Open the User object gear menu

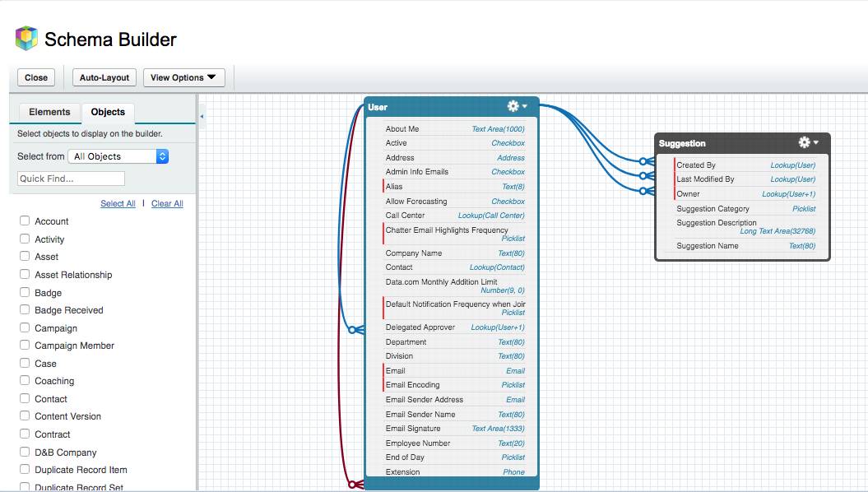pyautogui.click(x=517, y=105)
